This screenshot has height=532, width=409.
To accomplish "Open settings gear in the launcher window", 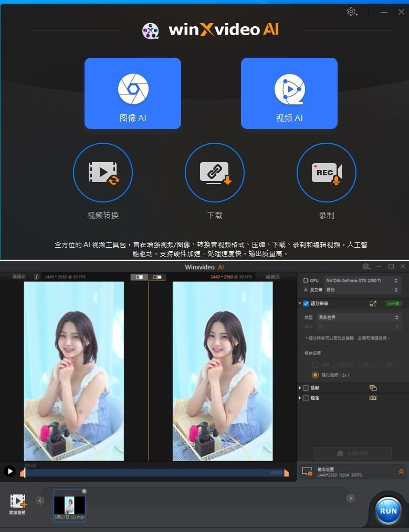I will pyautogui.click(x=352, y=12).
